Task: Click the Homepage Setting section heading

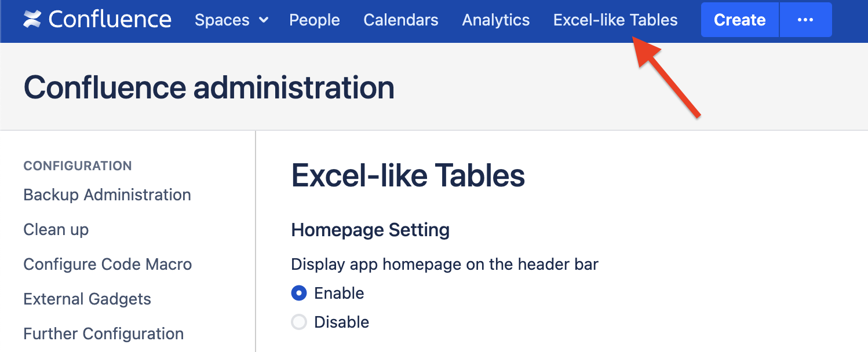Action: (x=370, y=230)
